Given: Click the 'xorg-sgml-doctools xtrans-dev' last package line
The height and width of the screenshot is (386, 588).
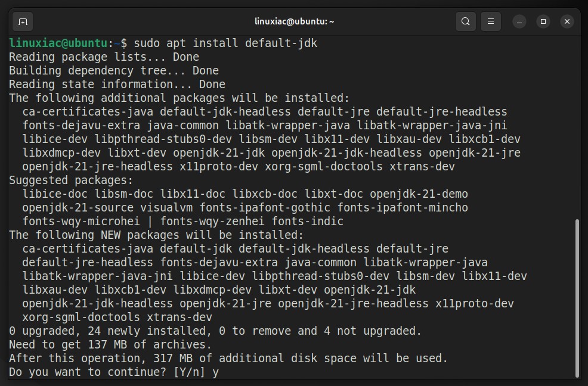Looking at the screenshot, I should click(x=117, y=317).
